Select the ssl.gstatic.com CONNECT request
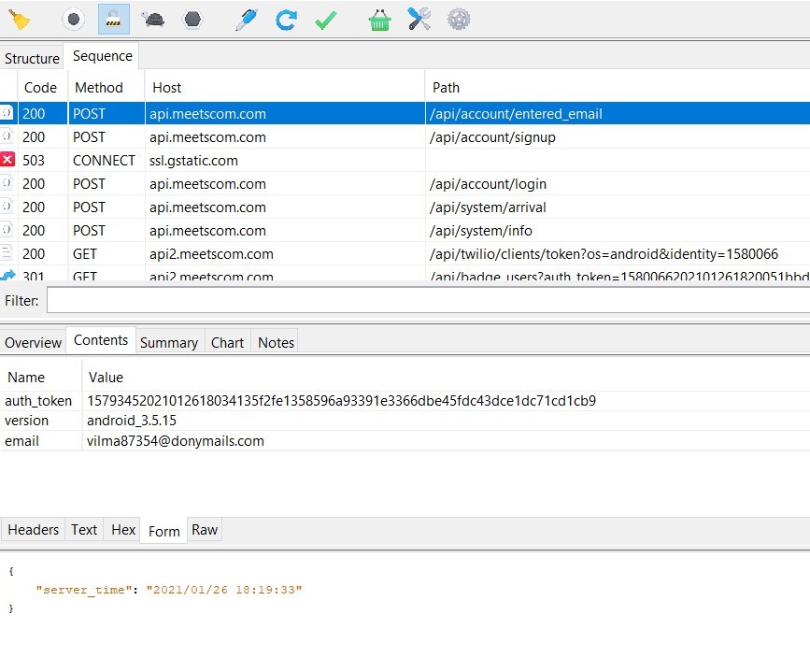Image resolution: width=810 pixels, height=672 pixels. pos(405,160)
